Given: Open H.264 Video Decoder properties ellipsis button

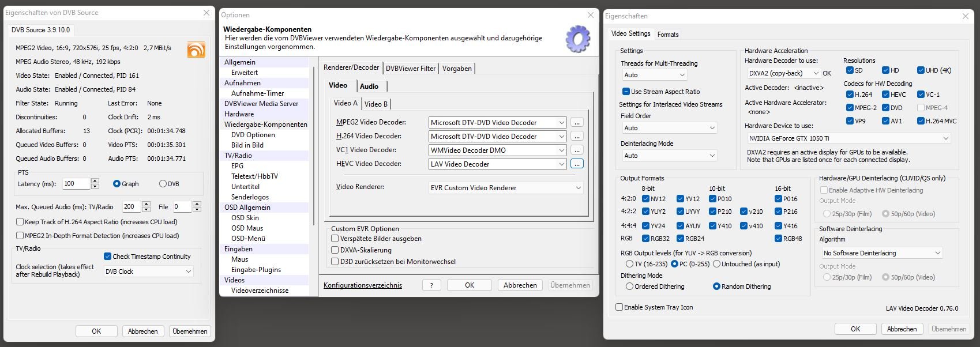Looking at the screenshot, I should (x=577, y=137).
